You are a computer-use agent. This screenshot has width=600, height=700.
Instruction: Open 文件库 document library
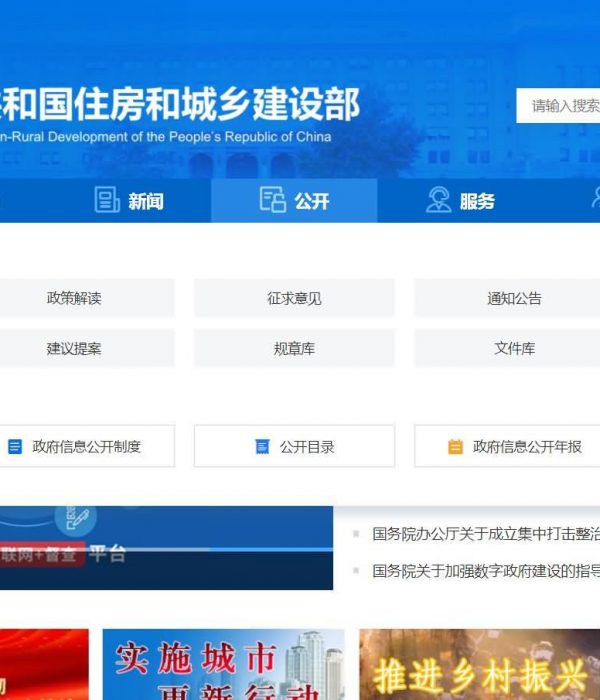tap(507, 348)
